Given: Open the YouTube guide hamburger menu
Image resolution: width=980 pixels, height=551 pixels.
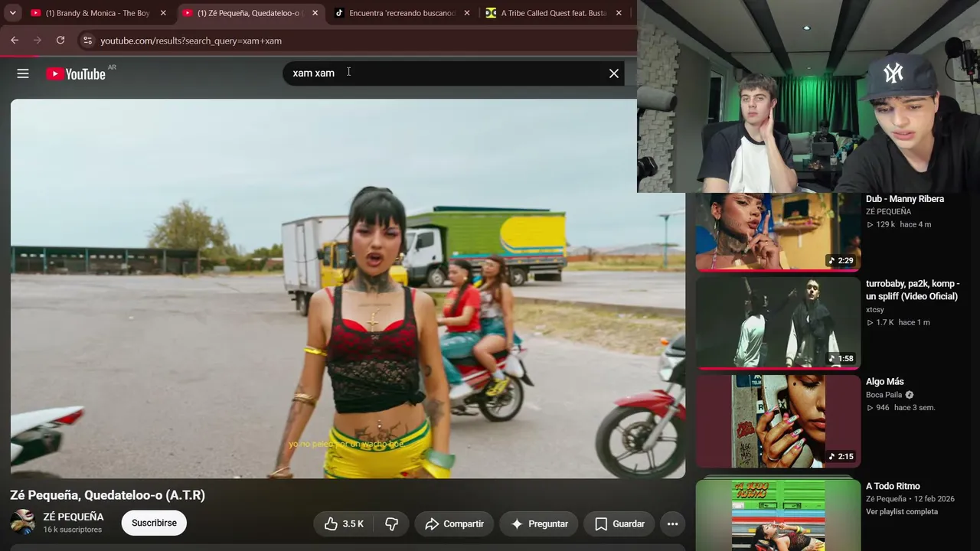Looking at the screenshot, I should [x=23, y=73].
